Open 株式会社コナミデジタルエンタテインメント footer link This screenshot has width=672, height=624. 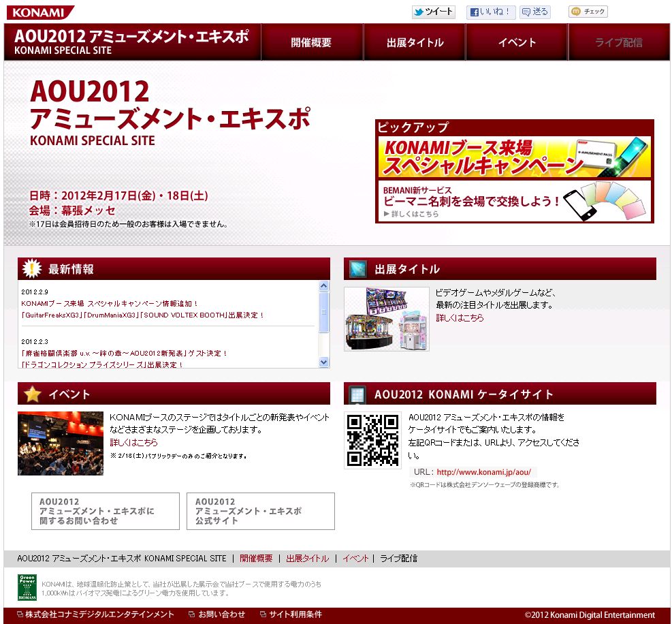point(95,614)
